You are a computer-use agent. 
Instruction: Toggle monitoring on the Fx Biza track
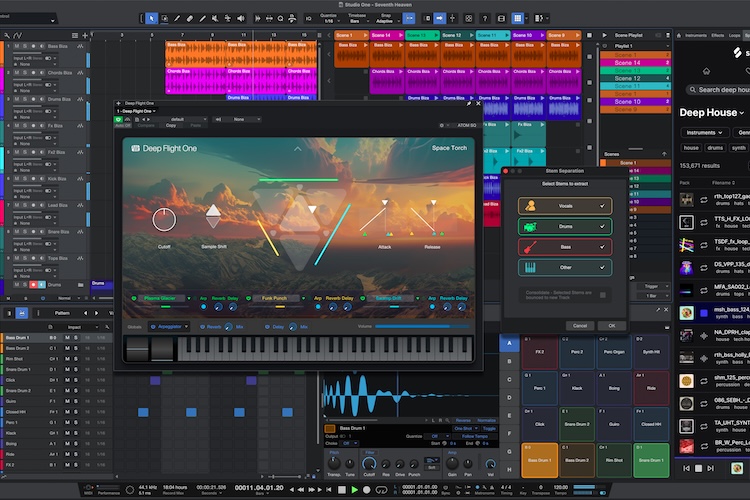pos(42,126)
